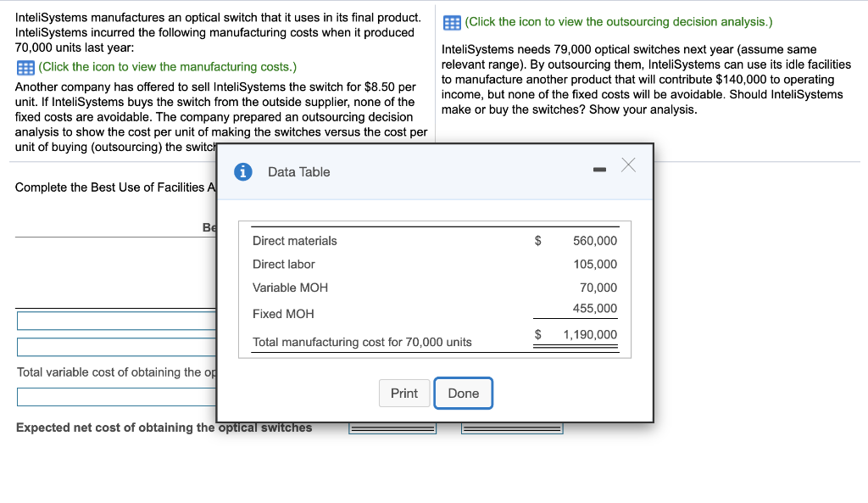
Task: Click second Expected net cost answer box
Action: (512, 428)
